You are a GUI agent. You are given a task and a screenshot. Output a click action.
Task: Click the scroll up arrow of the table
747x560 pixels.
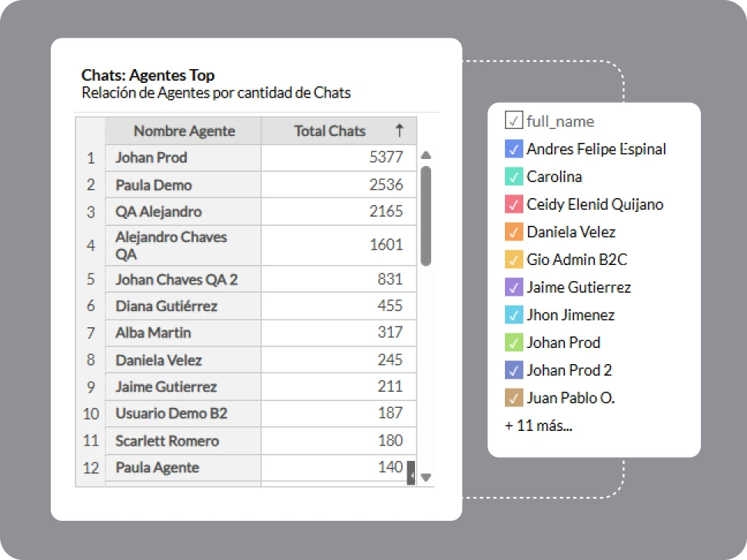pos(426,155)
